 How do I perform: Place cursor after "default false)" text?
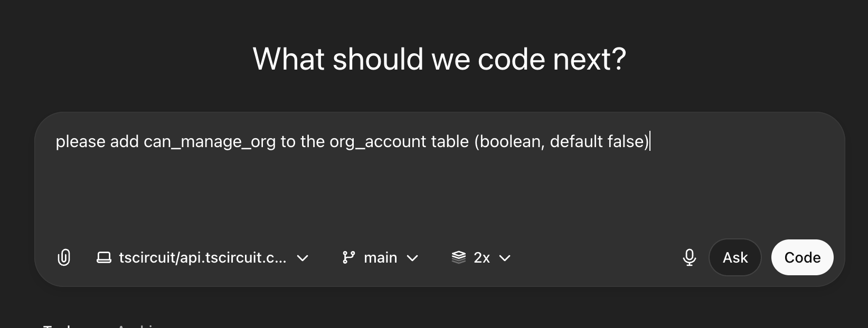[650, 142]
